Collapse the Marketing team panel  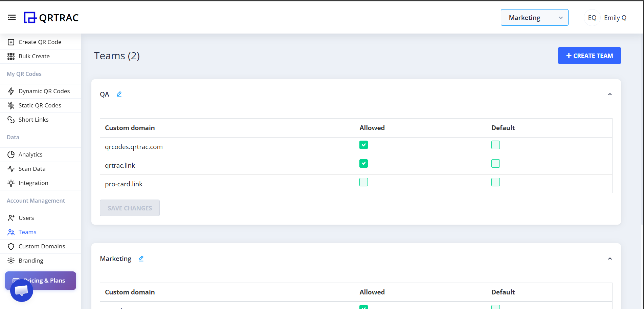[x=610, y=259]
